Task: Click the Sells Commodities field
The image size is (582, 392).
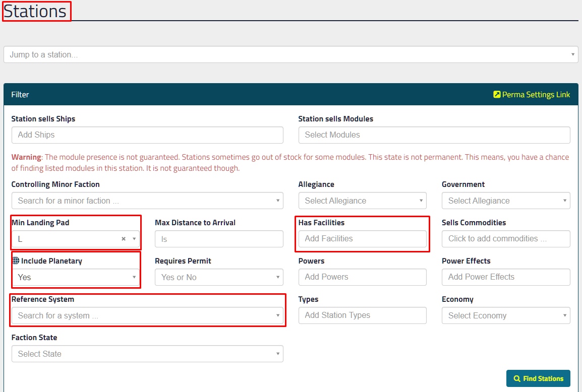Action: (x=505, y=239)
